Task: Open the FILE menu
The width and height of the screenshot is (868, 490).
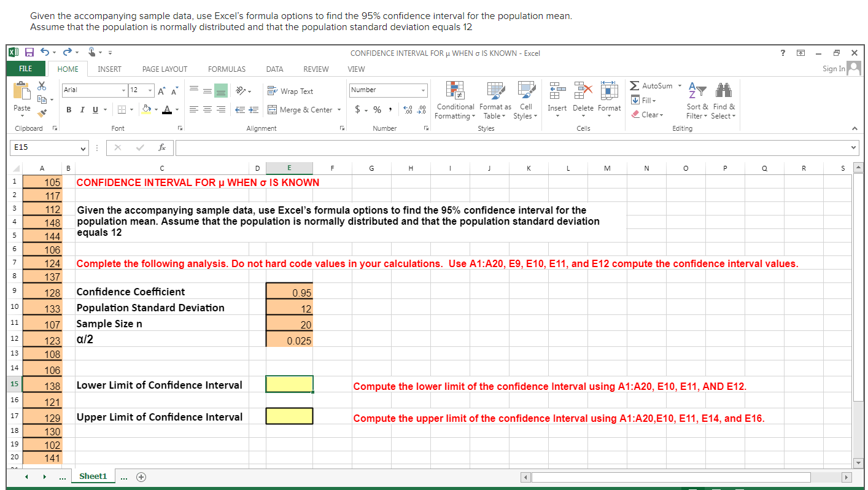Action: [26, 69]
